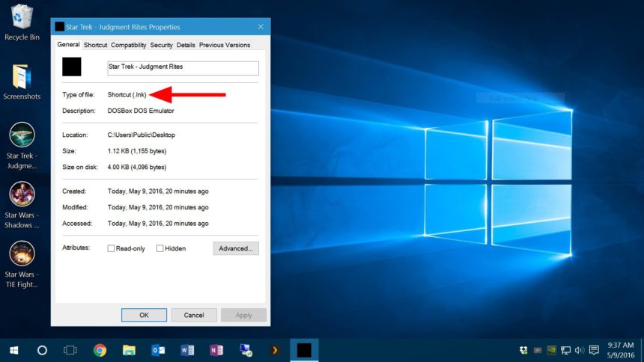Switch to the Security tab
Viewport: 644px width, 362px height.
coord(162,45)
